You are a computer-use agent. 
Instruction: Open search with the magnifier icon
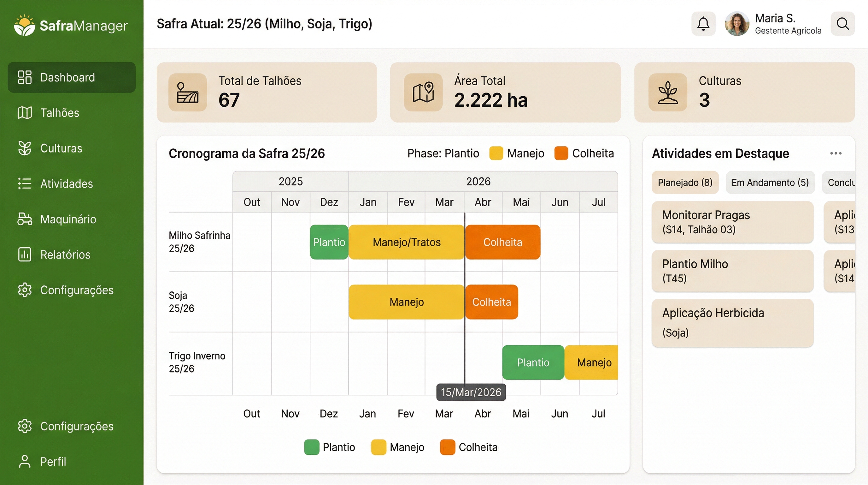pyautogui.click(x=842, y=24)
